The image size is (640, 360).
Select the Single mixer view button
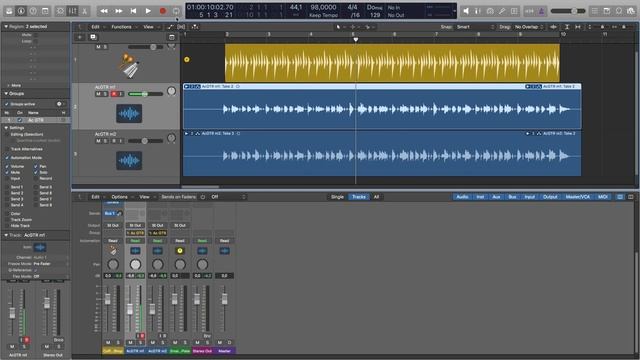[337, 197]
